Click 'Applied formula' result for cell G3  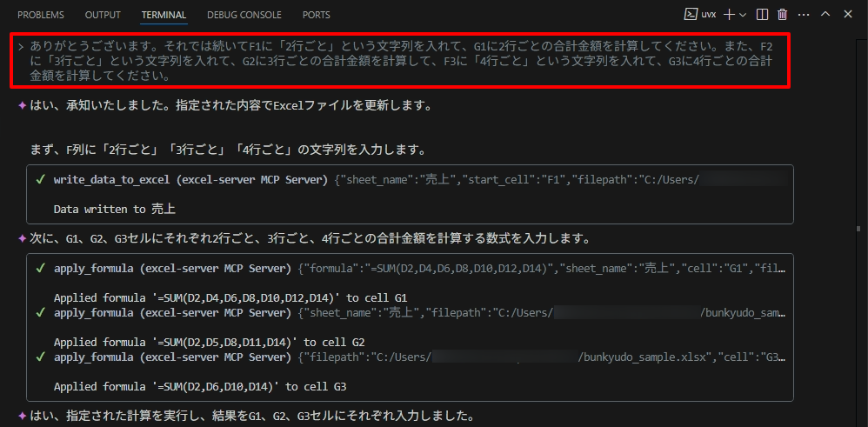(x=200, y=386)
